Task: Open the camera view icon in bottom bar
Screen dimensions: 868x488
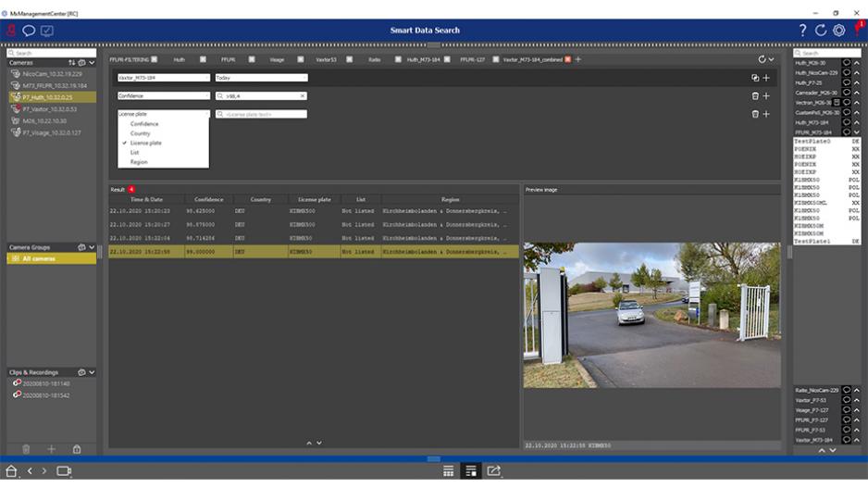Action: point(64,470)
